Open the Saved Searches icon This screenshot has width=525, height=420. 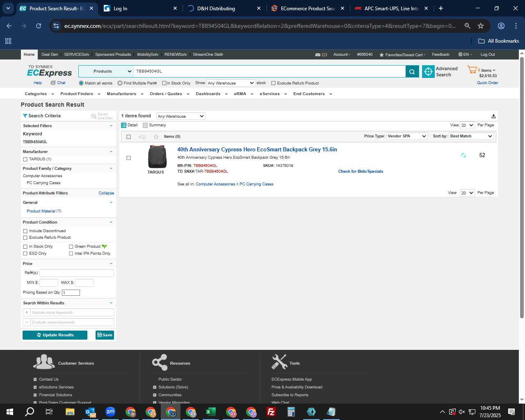[x=94, y=116]
